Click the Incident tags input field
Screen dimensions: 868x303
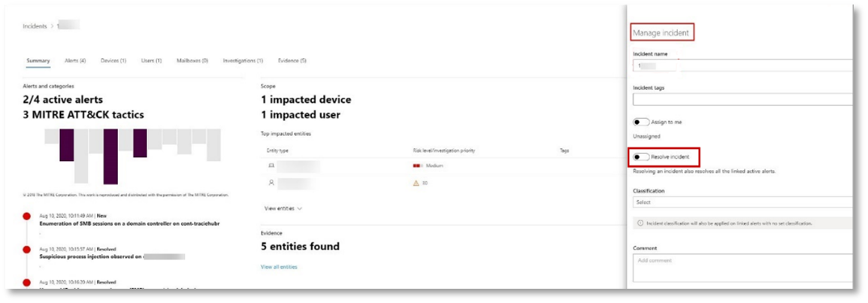pos(742,100)
